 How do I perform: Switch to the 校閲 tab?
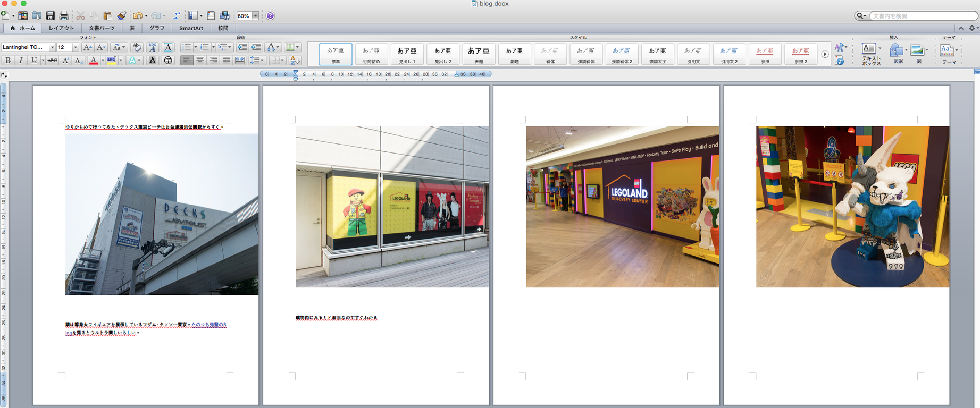(x=223, y=28)
